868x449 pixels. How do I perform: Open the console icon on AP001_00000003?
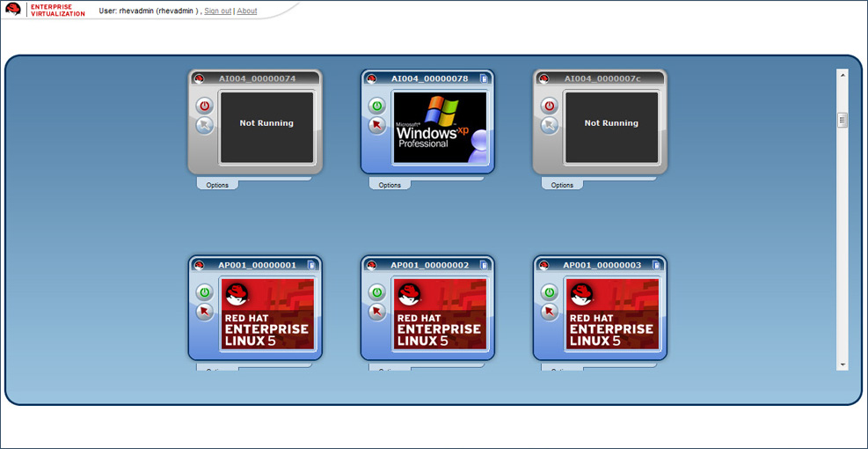pos(549,312)
